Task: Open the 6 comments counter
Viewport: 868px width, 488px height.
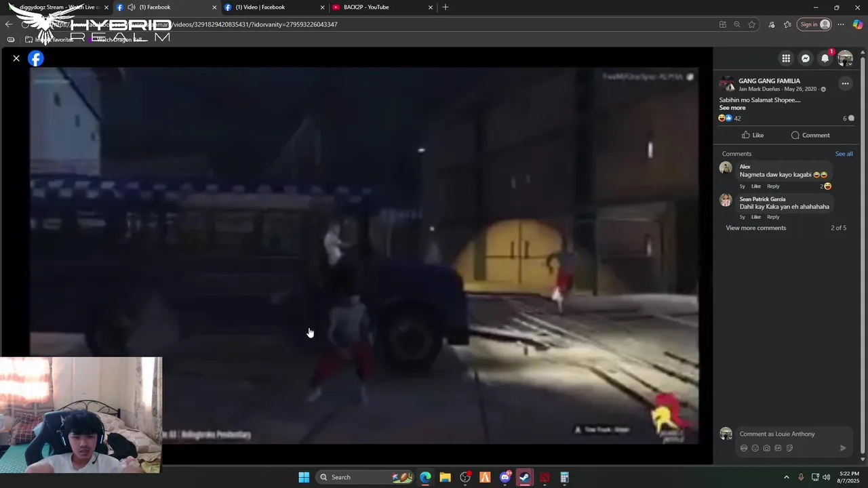Action: coord(848,118)
